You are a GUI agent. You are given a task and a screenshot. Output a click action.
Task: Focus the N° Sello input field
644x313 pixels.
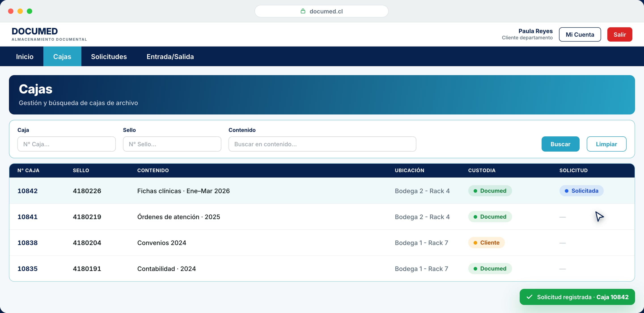(x=172, y=144)
